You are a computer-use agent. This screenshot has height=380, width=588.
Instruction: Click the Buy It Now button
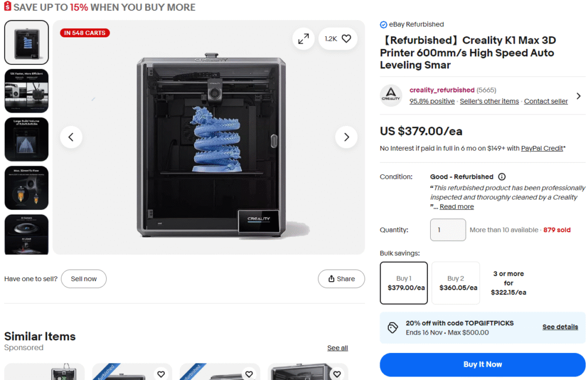482,364
